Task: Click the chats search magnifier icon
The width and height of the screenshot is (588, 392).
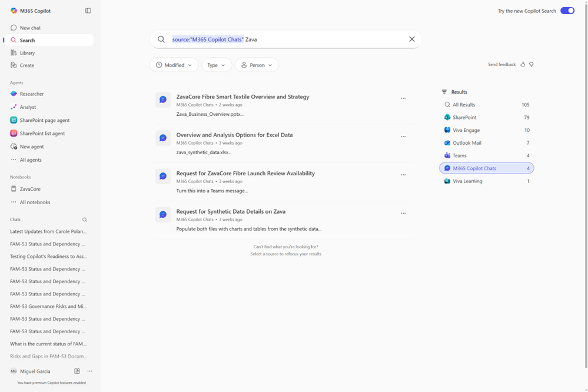Action: pyautogui.click(x=85, y=218)
